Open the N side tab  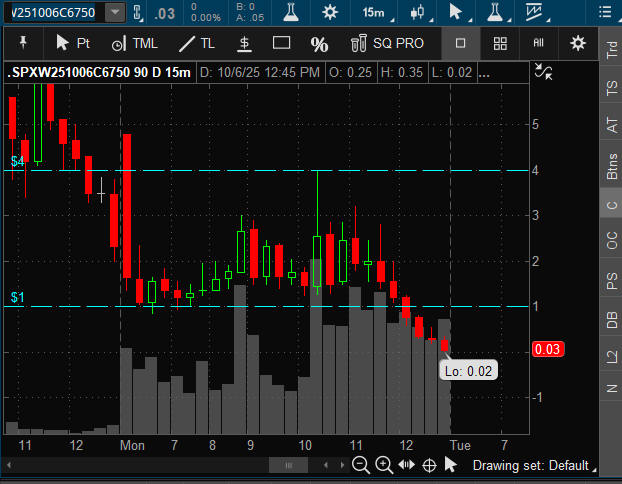tap(611, 388)
